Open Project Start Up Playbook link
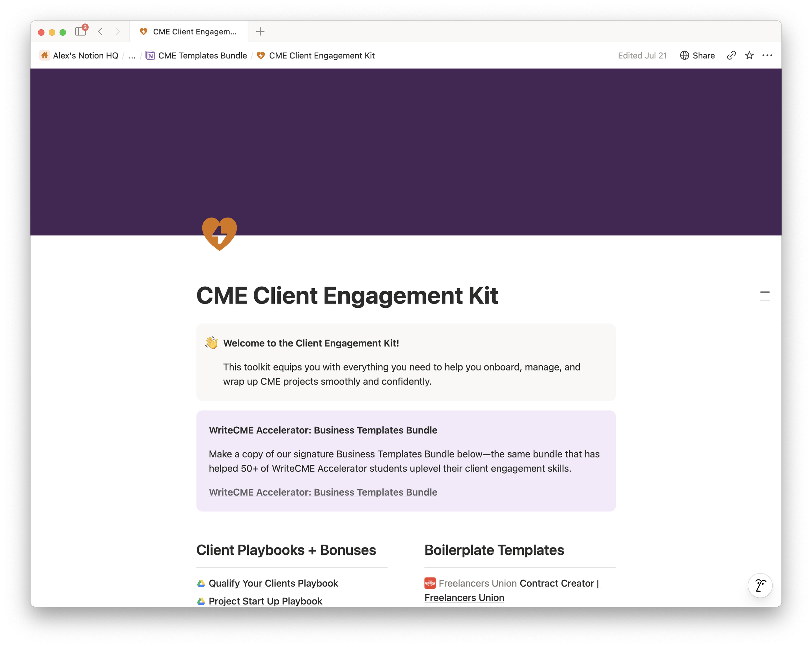The image size is (812, 647). [265, 601]
